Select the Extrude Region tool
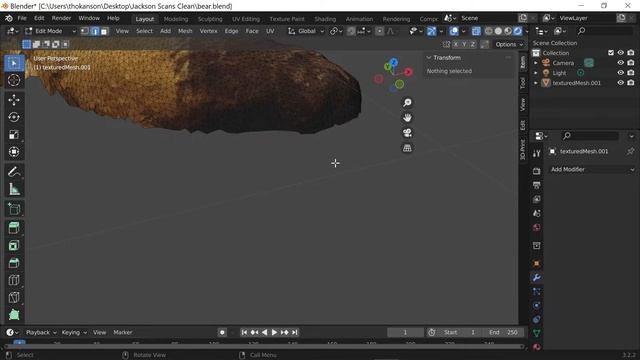Screen dimensions: 640x360 point(14,228)
